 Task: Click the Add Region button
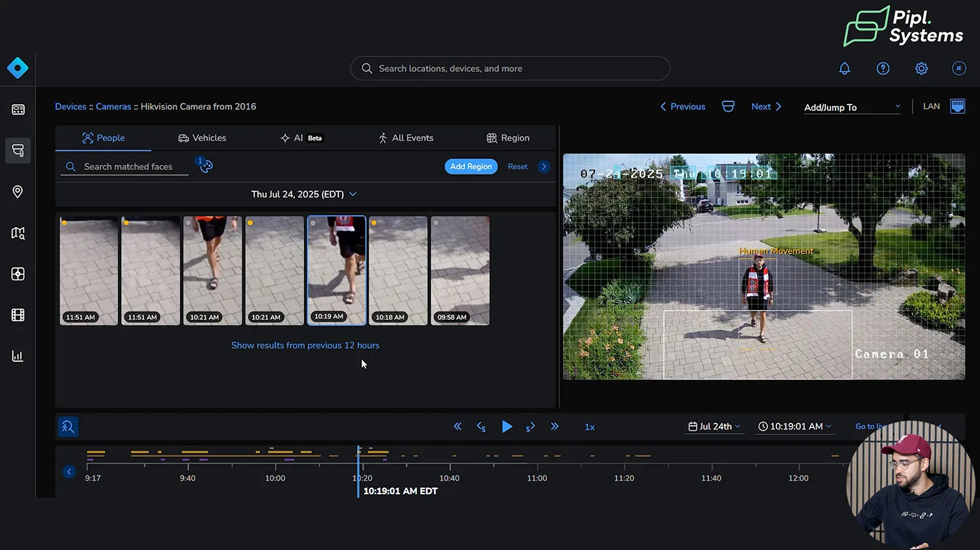[471, 167]
